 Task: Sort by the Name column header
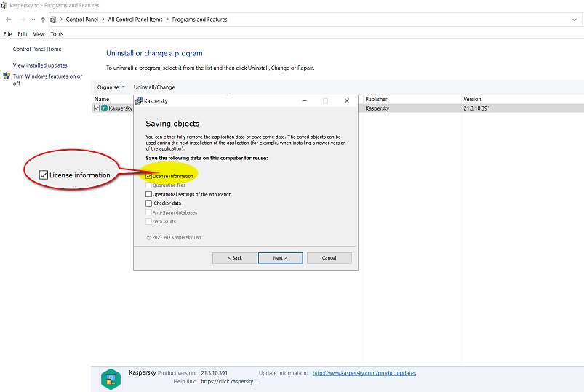[102, 99]
